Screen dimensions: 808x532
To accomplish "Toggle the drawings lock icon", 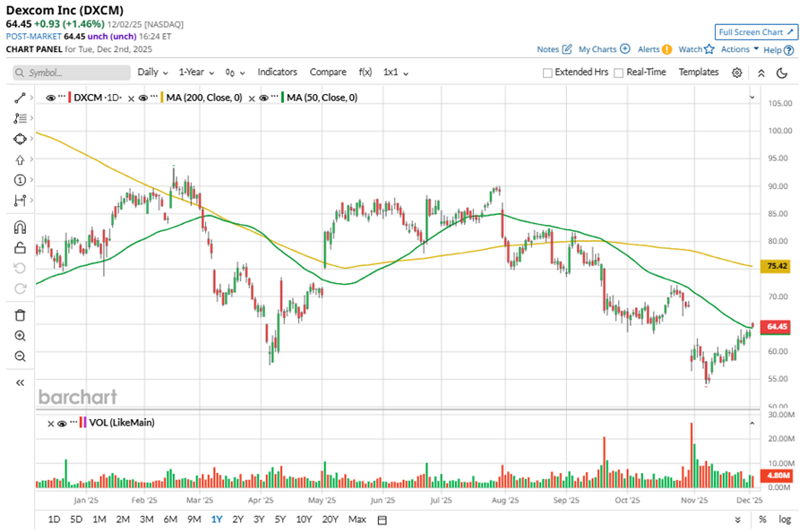I will point(20,248).
